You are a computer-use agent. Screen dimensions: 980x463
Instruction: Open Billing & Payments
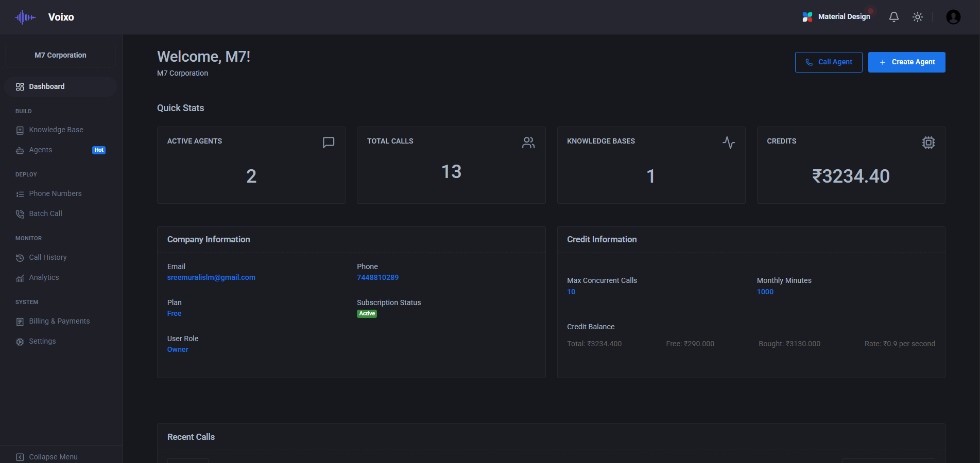pos(59,321)
